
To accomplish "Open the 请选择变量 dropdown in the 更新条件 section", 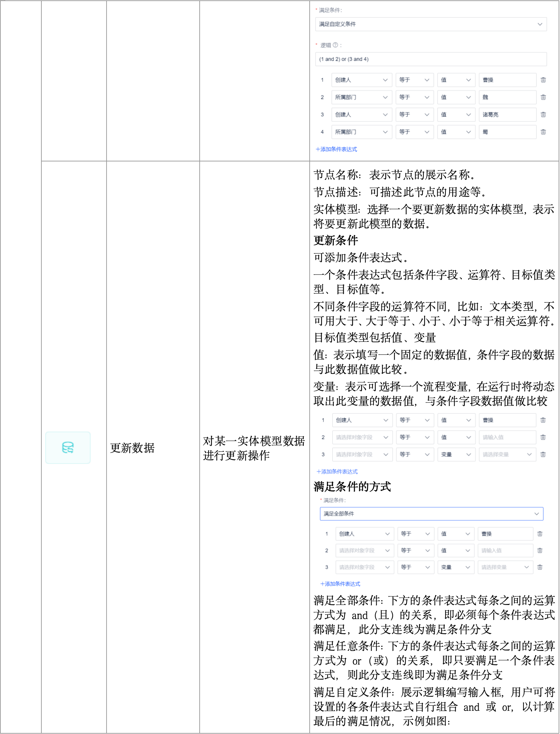I will click(507, 455).
